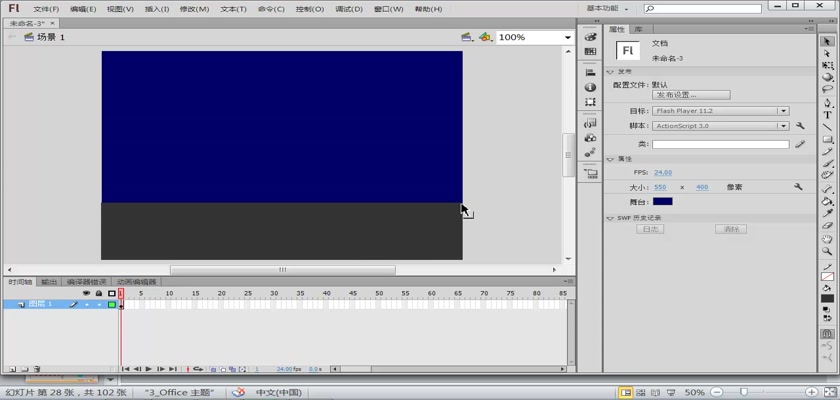Select the Zoom magnifier tool

[x=827, y=251]
